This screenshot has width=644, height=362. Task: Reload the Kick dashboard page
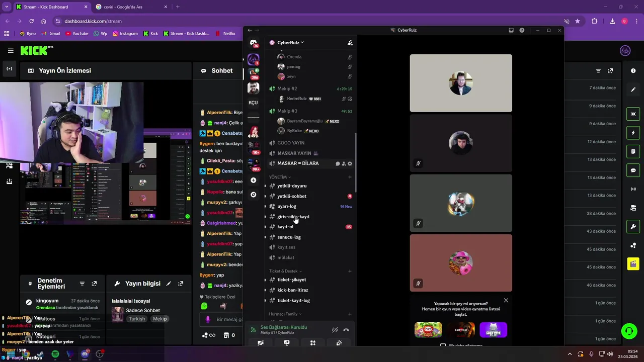[31, 21]
